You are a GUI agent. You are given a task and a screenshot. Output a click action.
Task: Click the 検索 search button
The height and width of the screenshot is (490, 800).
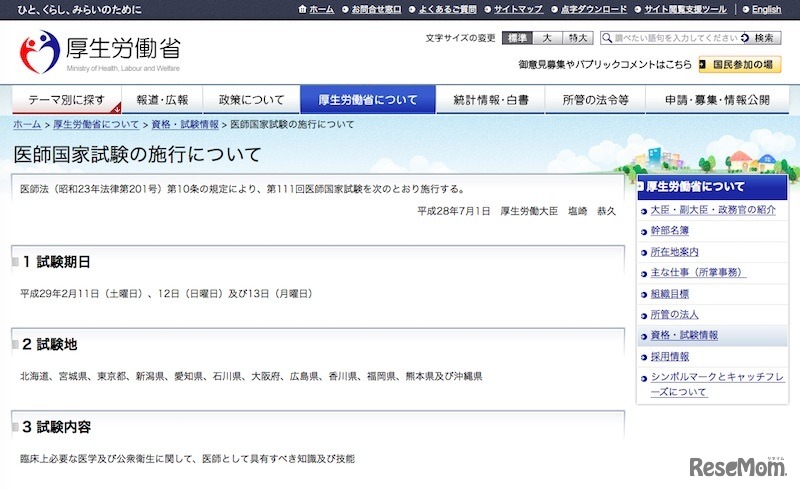coord(760,38)
